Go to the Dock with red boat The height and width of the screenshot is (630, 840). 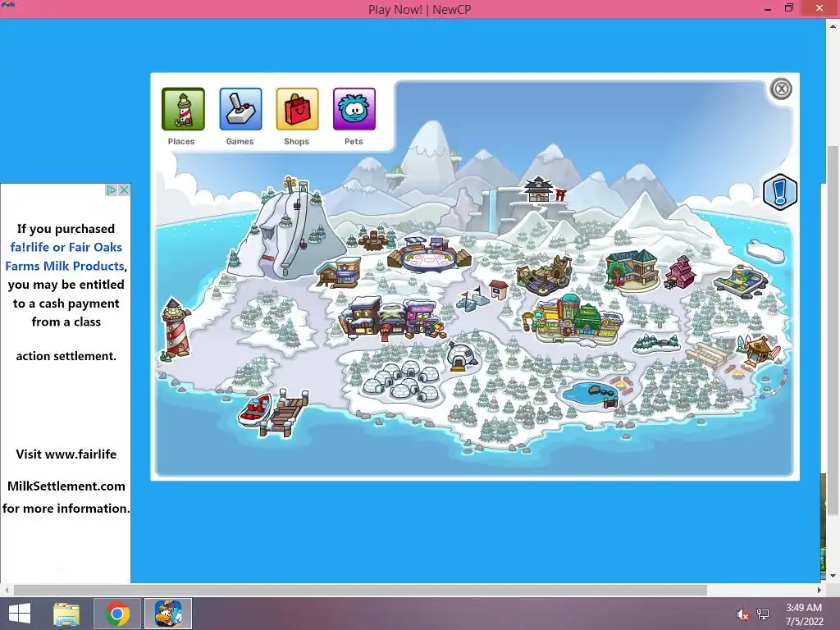click(273, 413)
